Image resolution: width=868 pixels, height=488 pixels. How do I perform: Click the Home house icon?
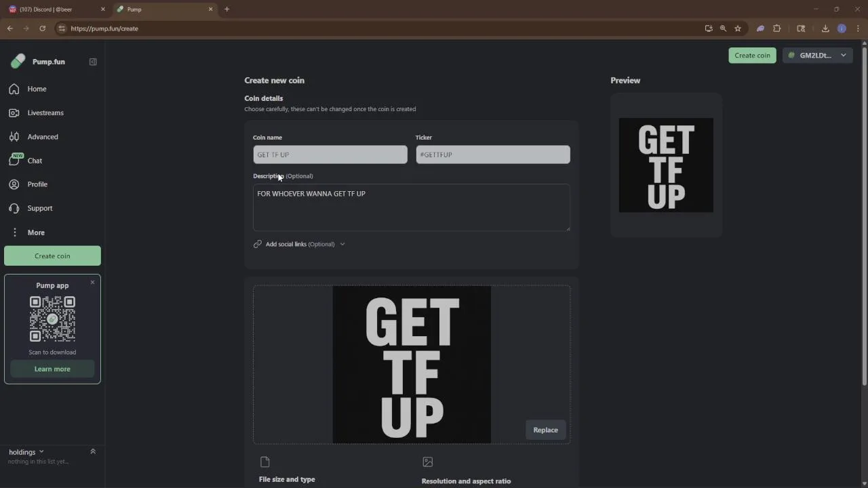(14, 89)
